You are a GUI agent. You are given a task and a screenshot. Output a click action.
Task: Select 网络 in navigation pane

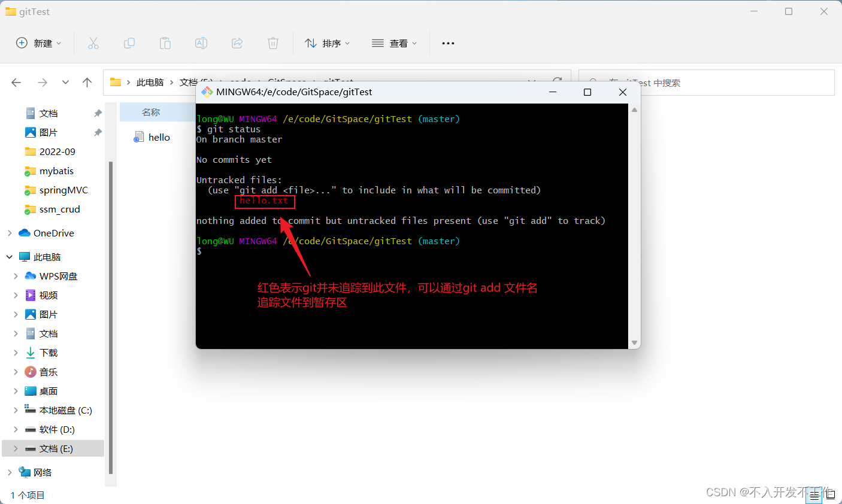42,472
